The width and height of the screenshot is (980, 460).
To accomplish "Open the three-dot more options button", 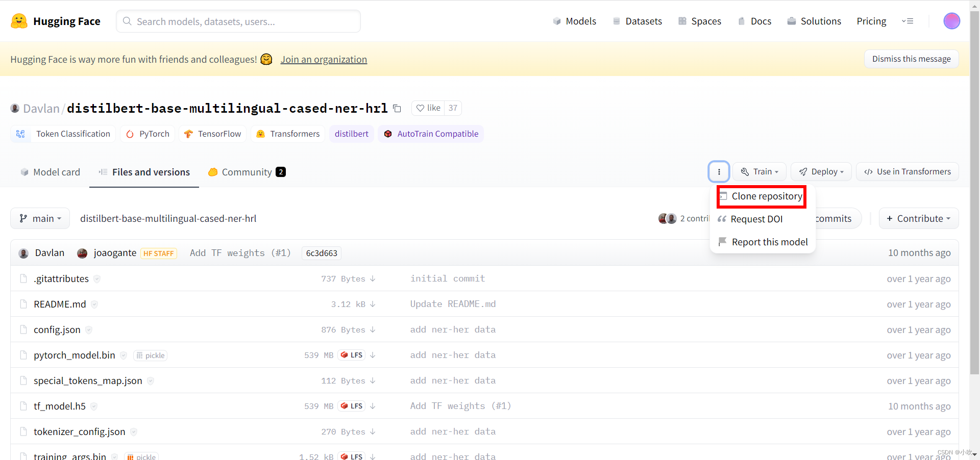I will [719, 172].
